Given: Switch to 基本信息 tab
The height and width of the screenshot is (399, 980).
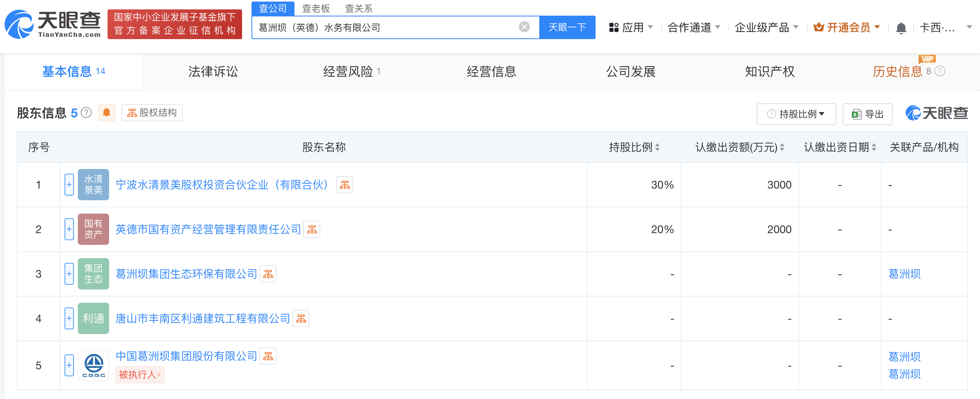Looking at the screenshot, I should coord(74,72).
